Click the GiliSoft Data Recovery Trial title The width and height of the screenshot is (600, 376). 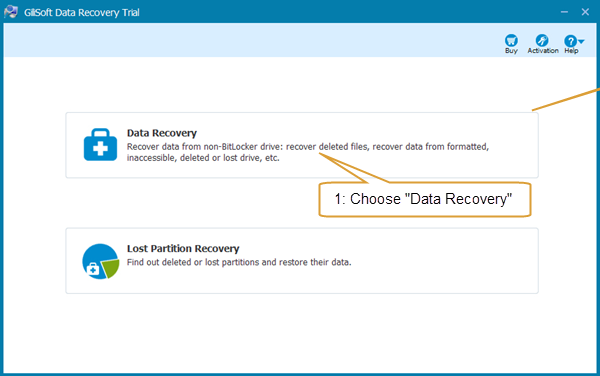pyautogui.click(x=82, y=12)
